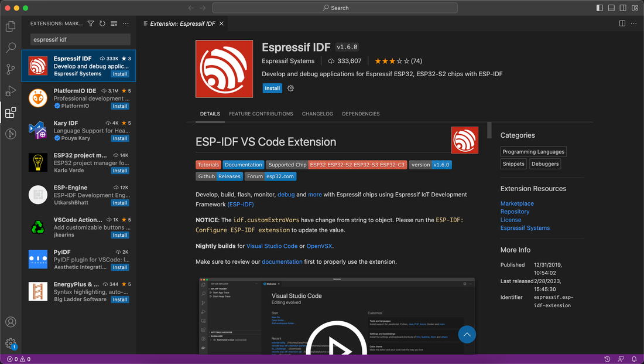Open the Manage gear menu at bottom left

tap(11, 344)
